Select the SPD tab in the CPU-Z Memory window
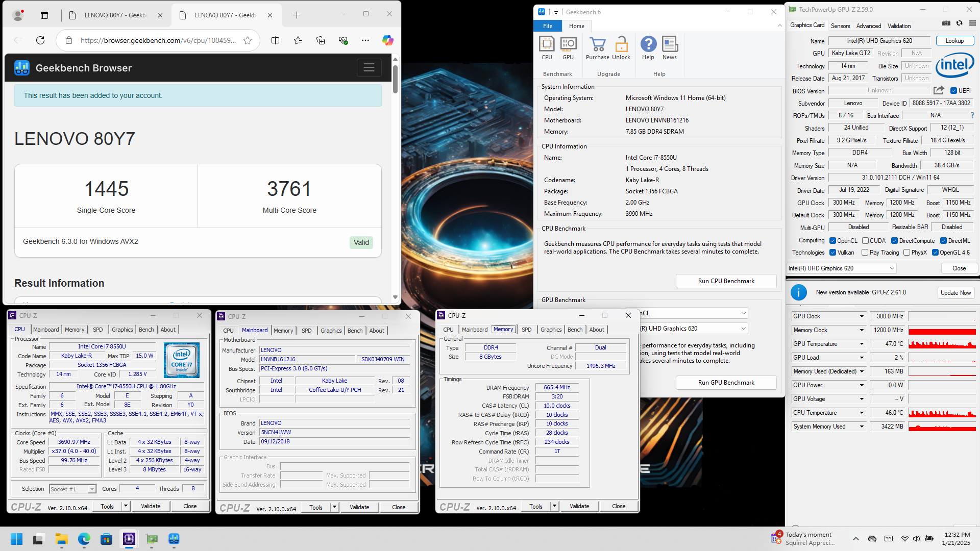This screenshot has height=551, width=980. pos(526,330)
